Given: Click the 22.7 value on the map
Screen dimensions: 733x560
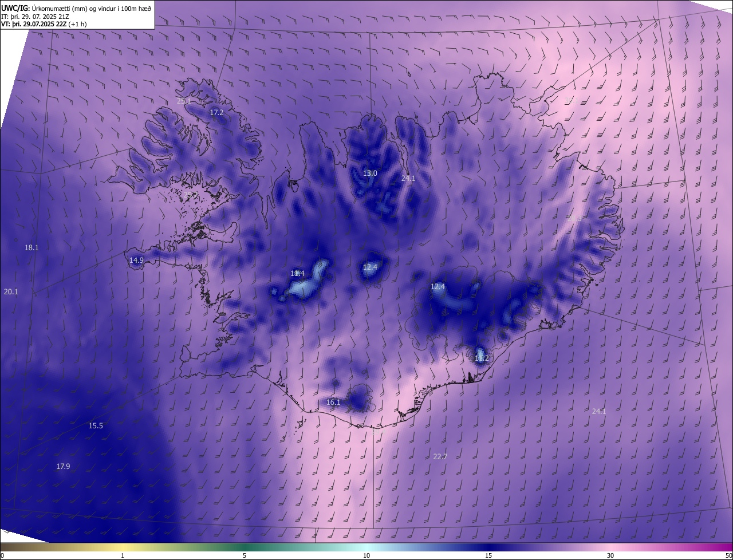Looking at the screenshot, I should 440,456.
